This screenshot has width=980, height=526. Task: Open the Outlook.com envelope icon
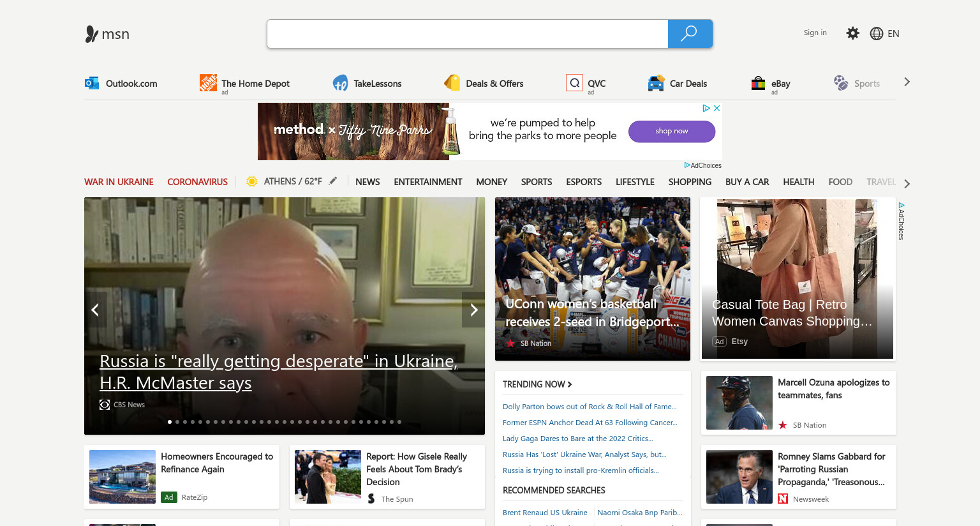click(x=92, y=83)
